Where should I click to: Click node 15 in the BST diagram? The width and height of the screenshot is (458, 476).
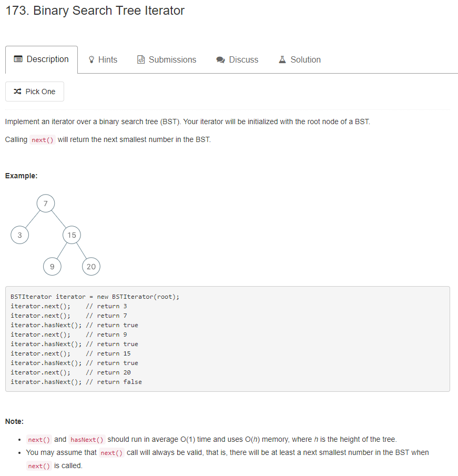pyautogui.click(x=72, y=235)
